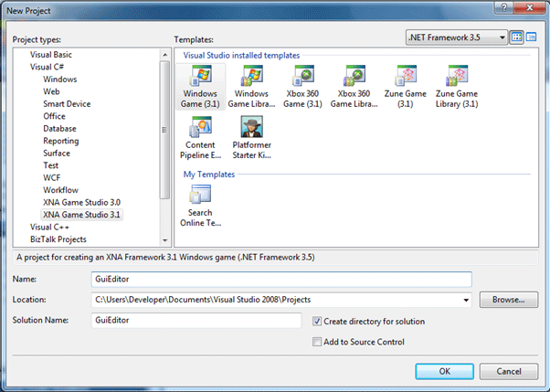Image resolution: width=550 pixels, height=392 pixels.
Task: Select XNA Game Studio 3.1 node
Action: pos(81,215)
